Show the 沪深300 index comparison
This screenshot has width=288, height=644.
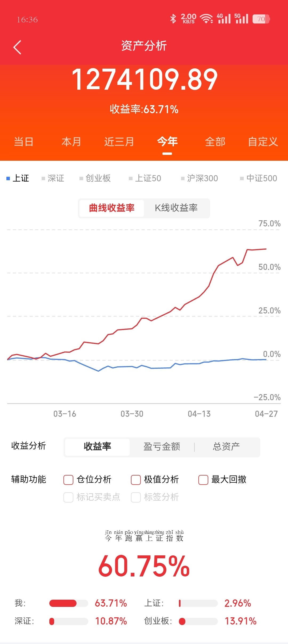point(199,178)
